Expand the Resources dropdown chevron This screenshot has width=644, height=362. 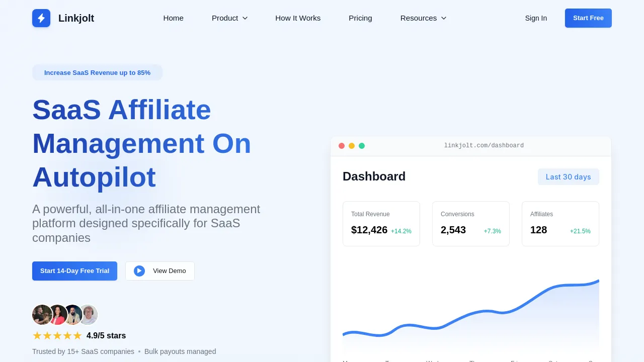tap(444, 18)
